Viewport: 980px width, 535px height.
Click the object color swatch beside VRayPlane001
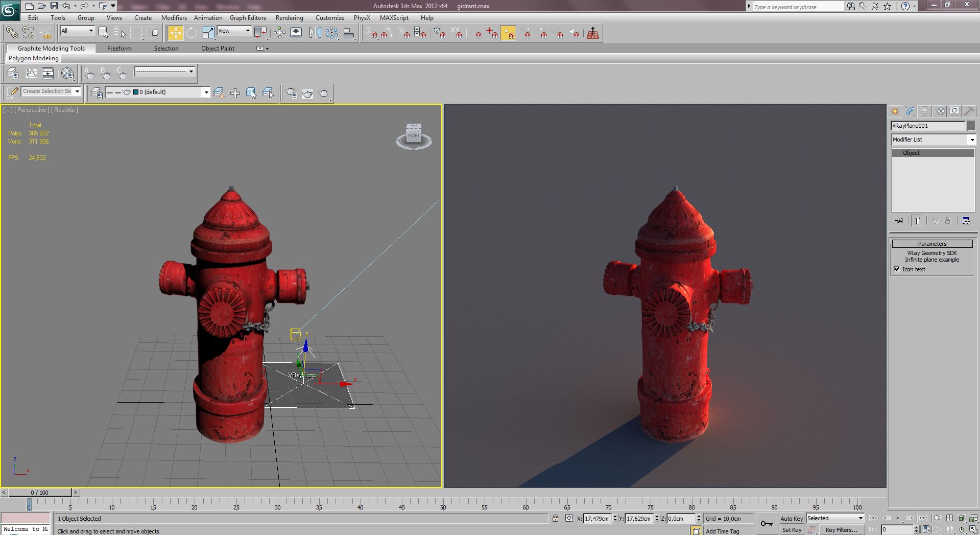[971, 126]
